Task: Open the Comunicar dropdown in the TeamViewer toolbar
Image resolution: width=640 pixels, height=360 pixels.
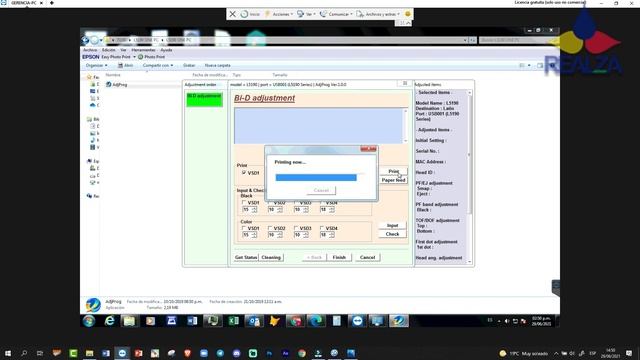Action: pyautogui.click(x=336, y=14)
